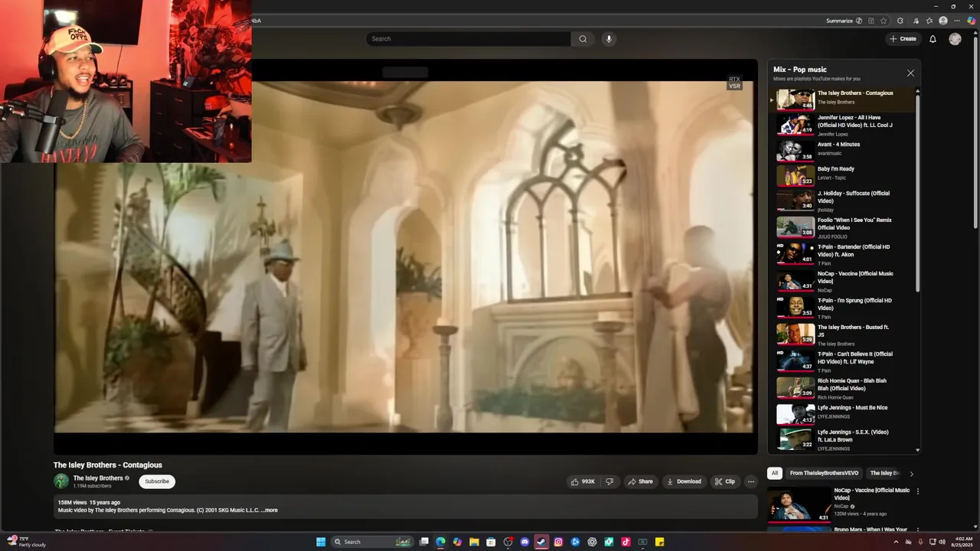Open the YouTube account avatar menu
The width and height of the screenshot is (980, 551).
[955, 39]
